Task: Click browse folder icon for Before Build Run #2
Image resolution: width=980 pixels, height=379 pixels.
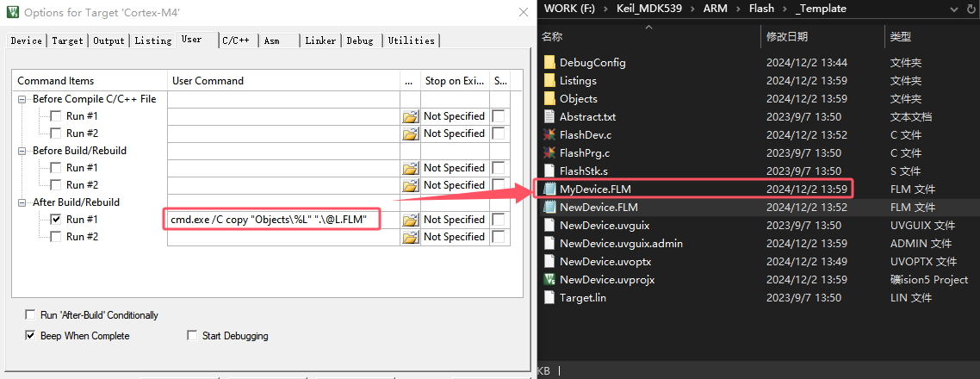Action: (410, 185)
